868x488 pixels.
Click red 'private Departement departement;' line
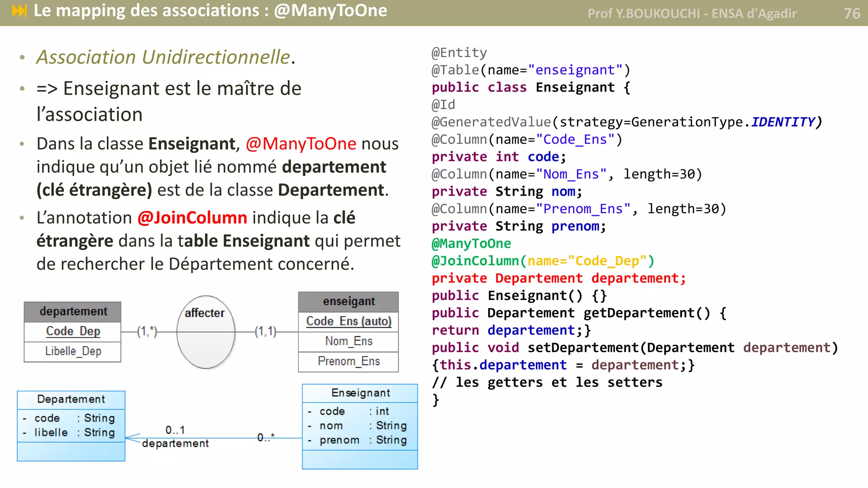pyautogui.click(x=559, y=279)
